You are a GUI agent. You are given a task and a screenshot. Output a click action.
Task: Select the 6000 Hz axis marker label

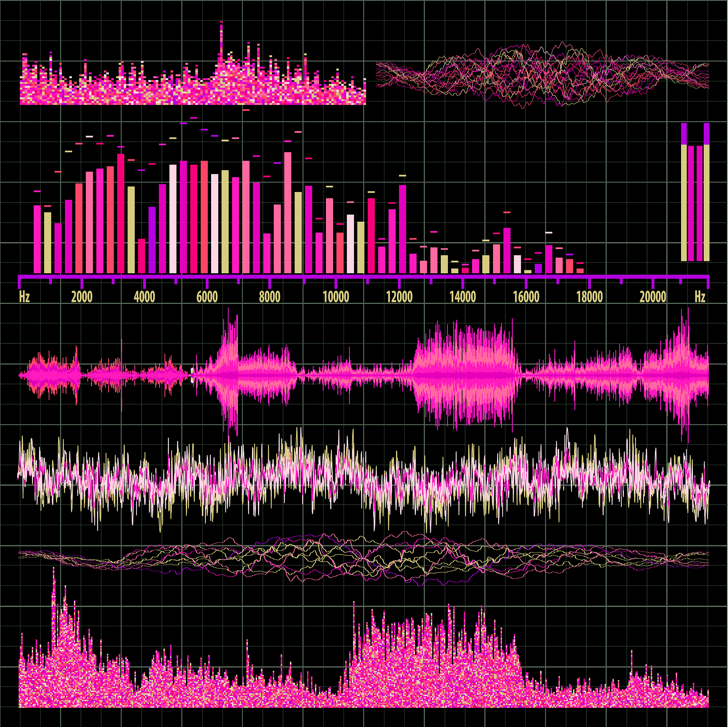click(207, 297)
